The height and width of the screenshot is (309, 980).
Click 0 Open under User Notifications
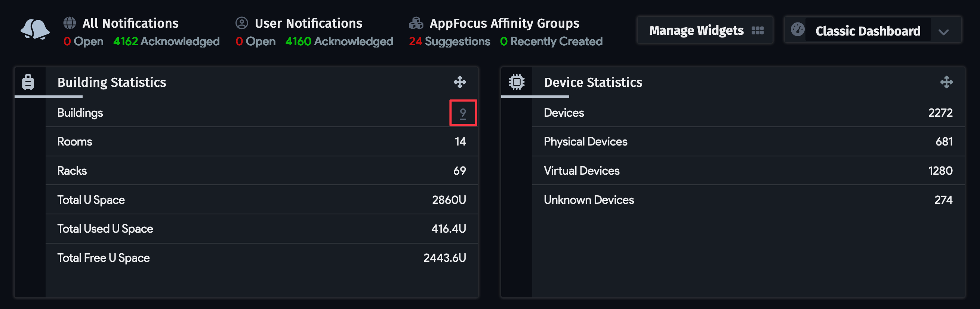pyautogui.click(x=255, y=41)
